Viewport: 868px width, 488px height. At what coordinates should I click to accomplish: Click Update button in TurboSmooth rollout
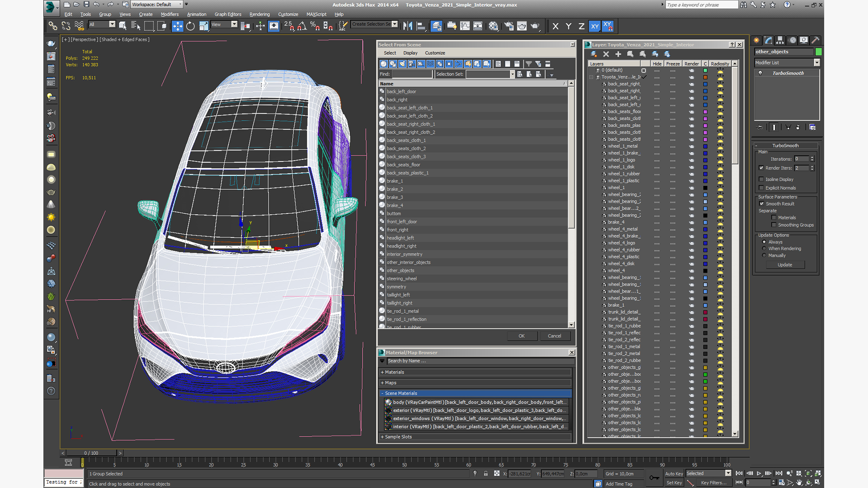[x=785, y=265]
